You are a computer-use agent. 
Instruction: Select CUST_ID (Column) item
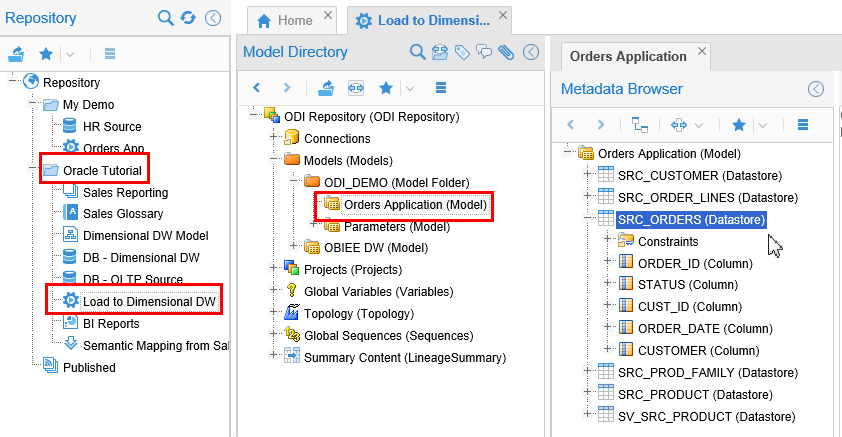[689, 307]
